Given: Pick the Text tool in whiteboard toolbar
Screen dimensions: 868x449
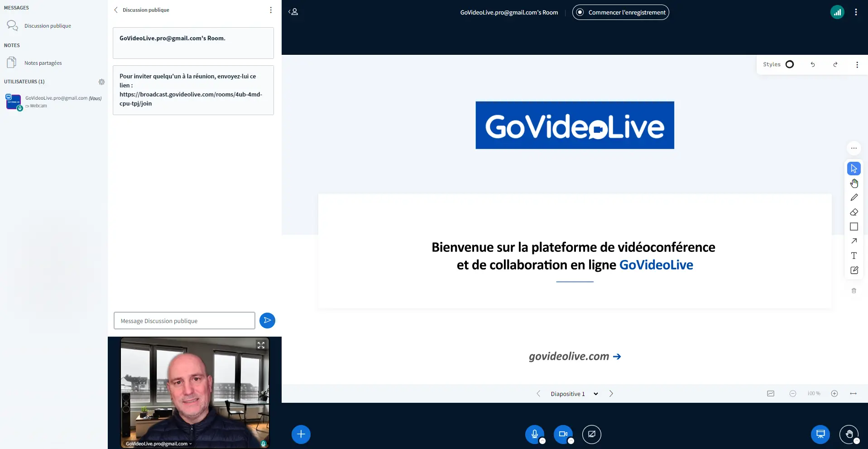Looking at the screenshot, I should click(x=854, y=256).
